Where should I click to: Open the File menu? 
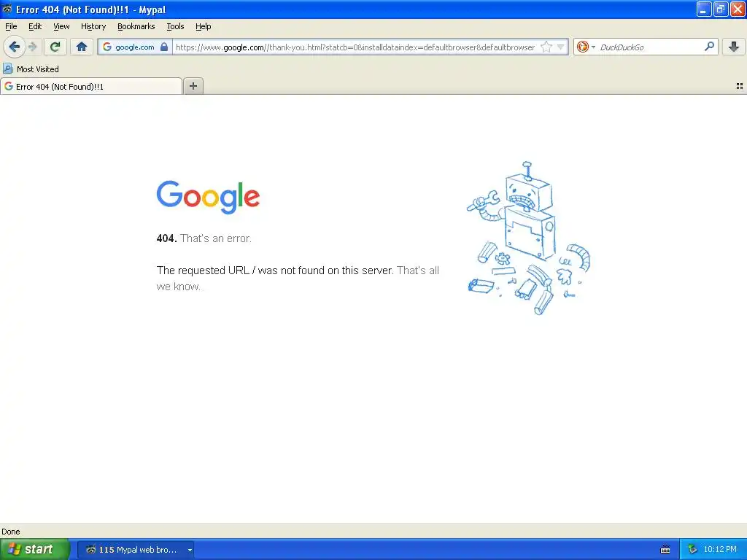click(x=11, y=26)
